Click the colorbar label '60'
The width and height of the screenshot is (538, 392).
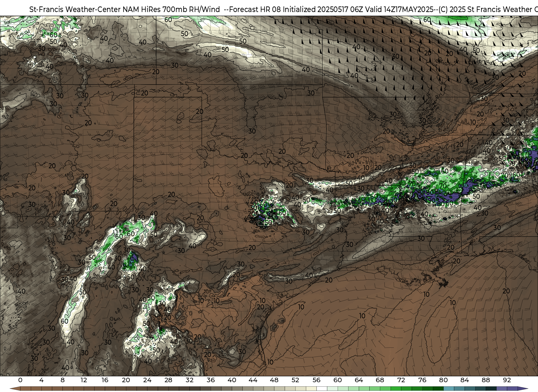(337, 380)
